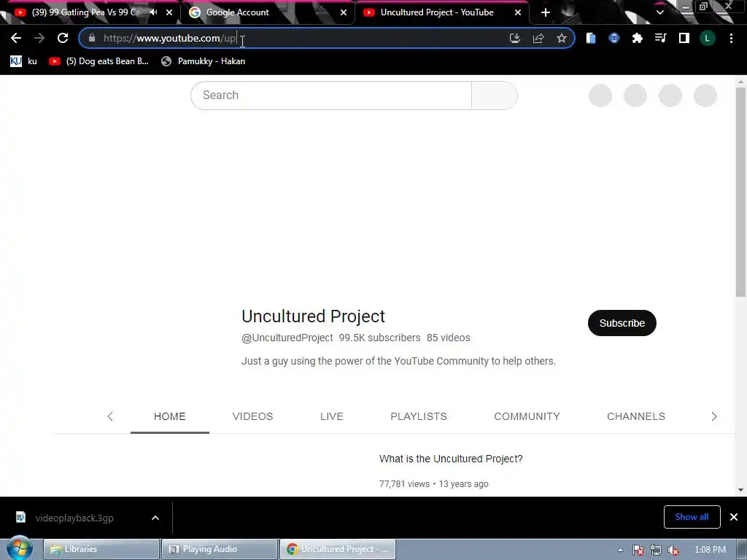The image size is (747, 560).
Task: Close the Google Account tab
Action: coord(344,12)
